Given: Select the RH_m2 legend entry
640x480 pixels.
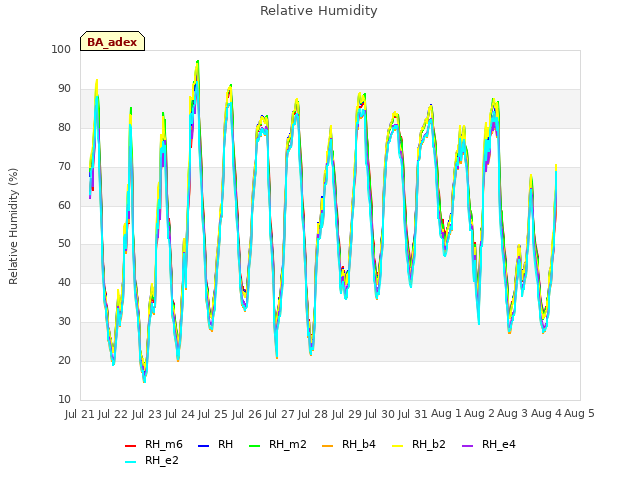Looking at the screenshot, I should pyautogui.click(x=278, y=444).
